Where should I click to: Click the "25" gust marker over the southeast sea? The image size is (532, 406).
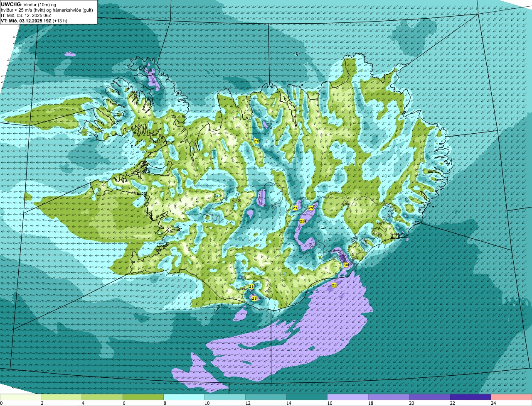point(334,285)
